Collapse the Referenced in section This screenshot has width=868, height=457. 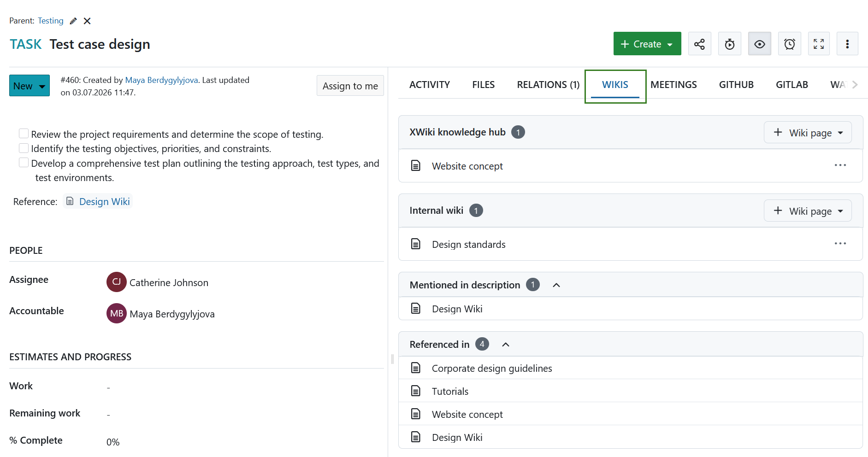[506, 345]
